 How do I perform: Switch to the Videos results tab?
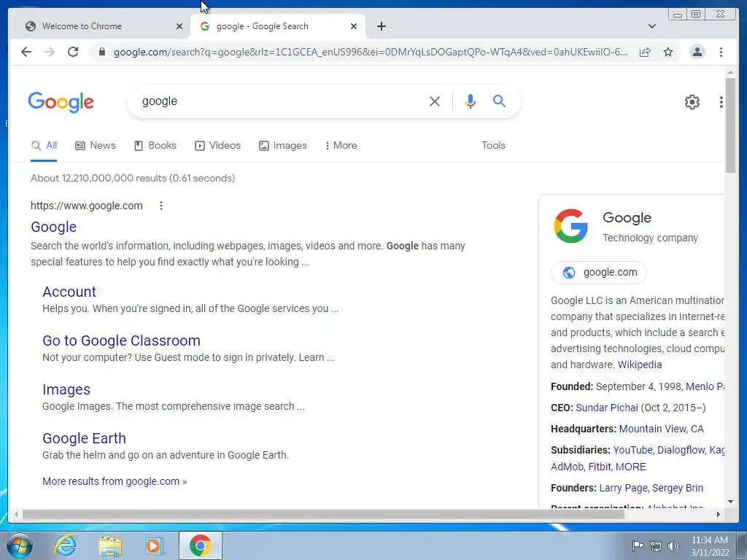point(217,146)
